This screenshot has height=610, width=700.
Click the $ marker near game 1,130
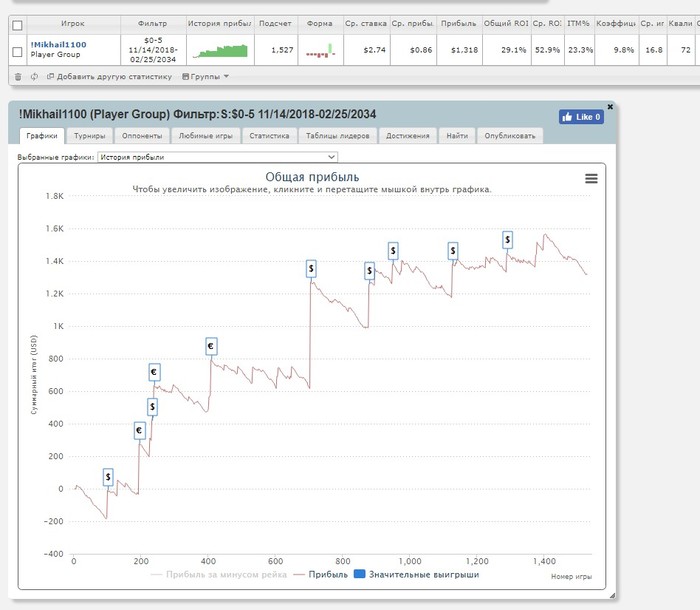pos(453,251)
